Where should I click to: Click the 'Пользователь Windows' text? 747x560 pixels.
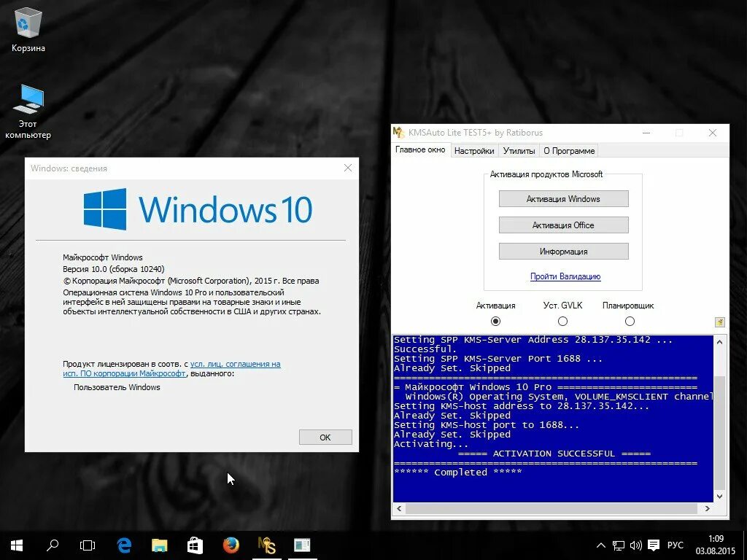(x=117, y=387)
